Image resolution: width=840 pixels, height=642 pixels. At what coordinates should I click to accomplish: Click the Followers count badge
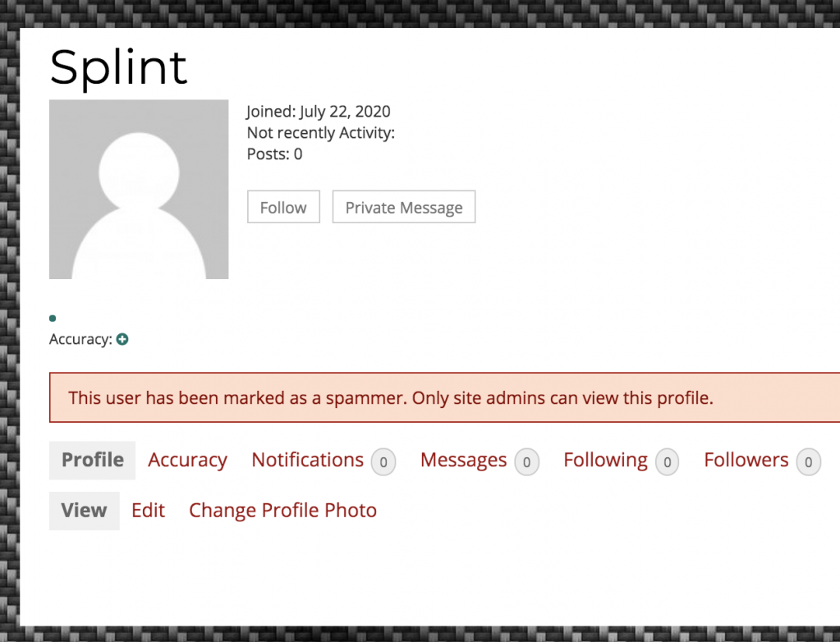coord(809,462)
